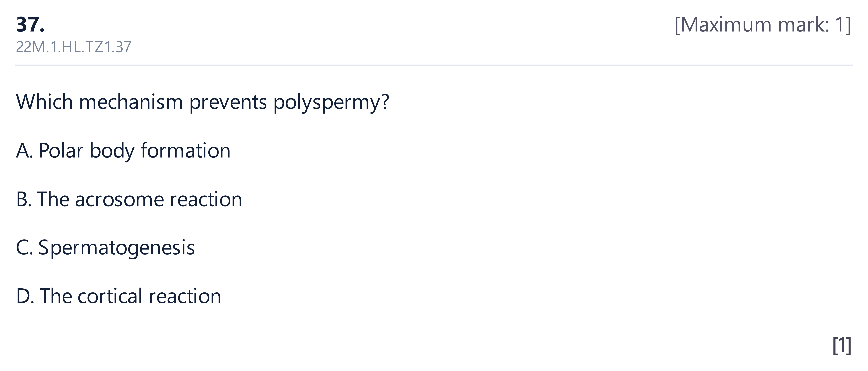The height and width of the screenshot is (371, 868).
Task: Select answer D. The cortical reaction
Action: coord(119,296)
